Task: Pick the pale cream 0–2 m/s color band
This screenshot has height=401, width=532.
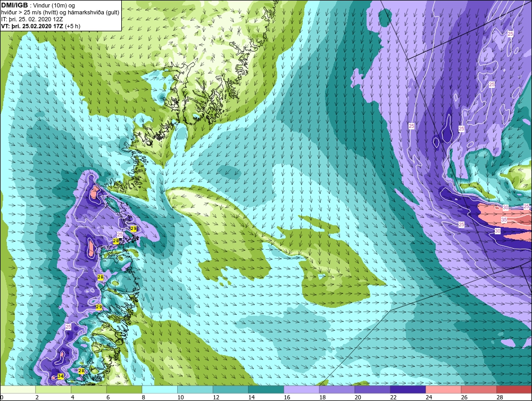Action: tap(18, 389)
